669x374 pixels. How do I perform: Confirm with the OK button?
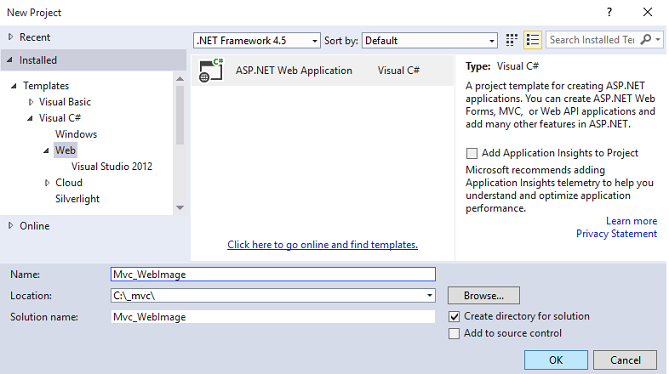556,360
